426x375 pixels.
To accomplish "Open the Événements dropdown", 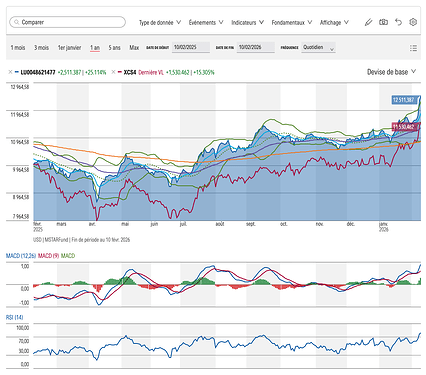I will coord(206,23).
